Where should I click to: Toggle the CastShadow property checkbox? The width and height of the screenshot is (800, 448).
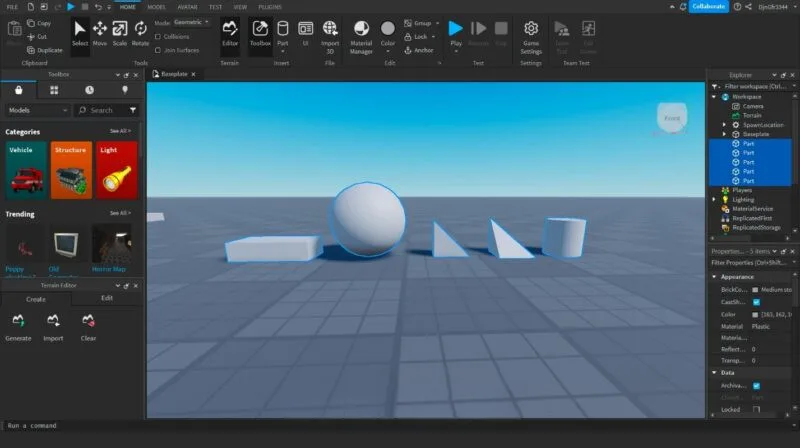[x=756, y=302]
